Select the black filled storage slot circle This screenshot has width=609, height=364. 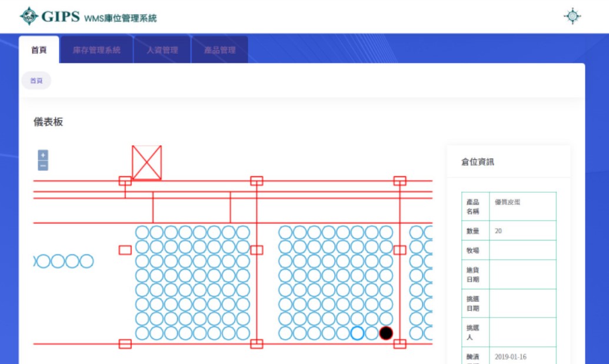coord(386,333)
